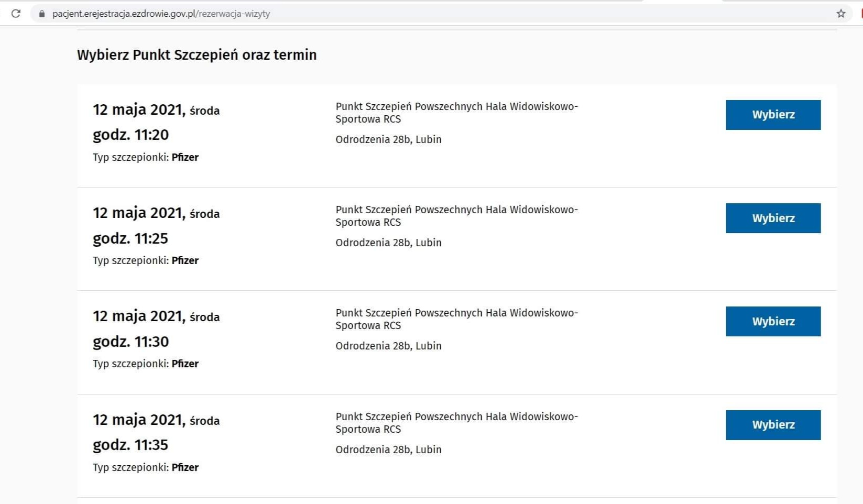Image resolution: width=863 pixels, height=504 pixels.
Task: Click the 'Odrodzenia 28b, Lubin' address in the last row
Action: 388,450
